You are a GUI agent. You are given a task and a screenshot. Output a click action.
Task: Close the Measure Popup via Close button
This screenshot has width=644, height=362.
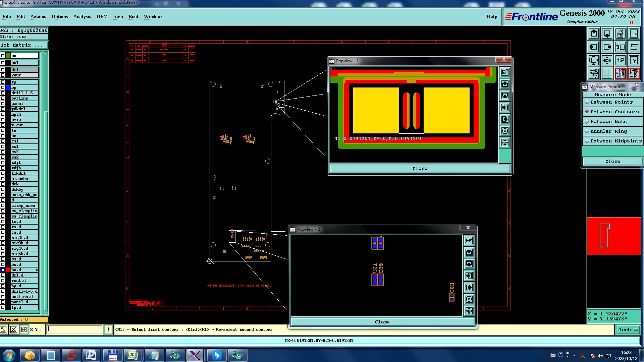point(612,162)
